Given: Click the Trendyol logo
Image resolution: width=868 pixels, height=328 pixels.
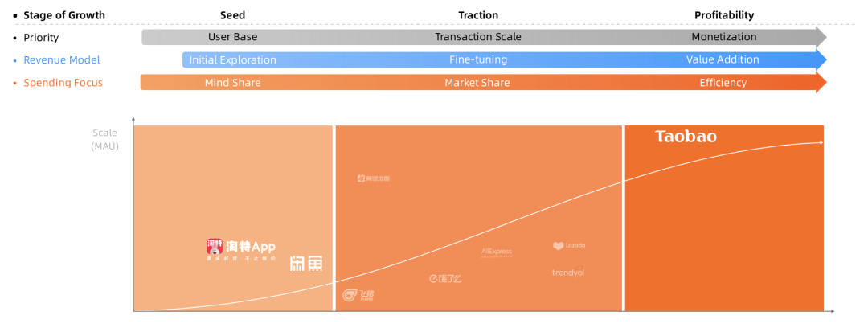Looking at the screenshot, I should point(568,273).
